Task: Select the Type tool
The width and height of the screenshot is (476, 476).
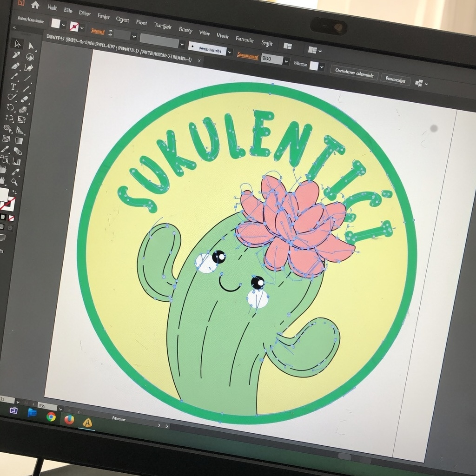Action: 13,86
